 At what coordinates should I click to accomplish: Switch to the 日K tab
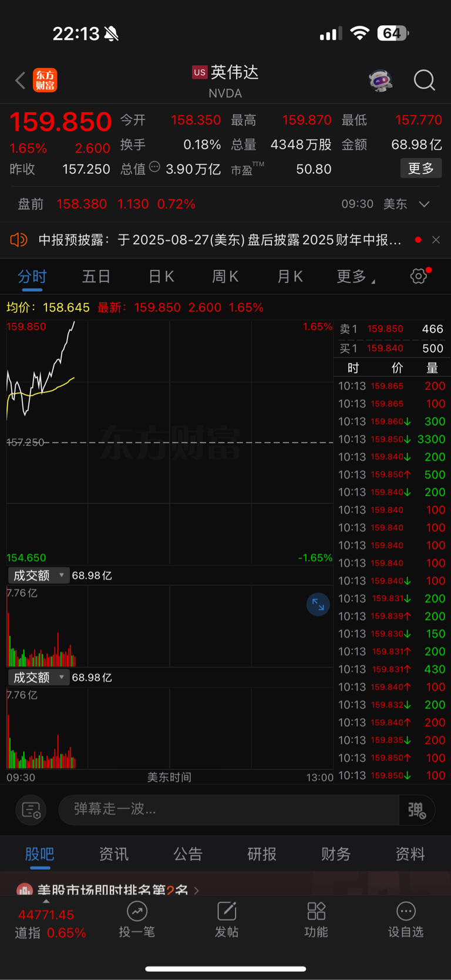[161, 277]
